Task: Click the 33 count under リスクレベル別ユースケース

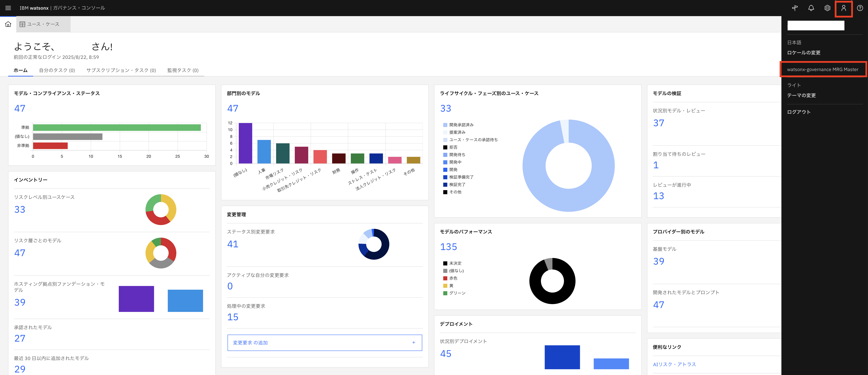Action: point(19,210)
